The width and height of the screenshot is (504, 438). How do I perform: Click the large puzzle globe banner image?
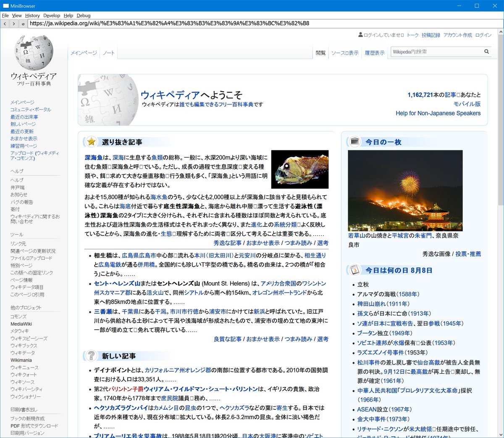pyautogui.click(x=108, y=100)
